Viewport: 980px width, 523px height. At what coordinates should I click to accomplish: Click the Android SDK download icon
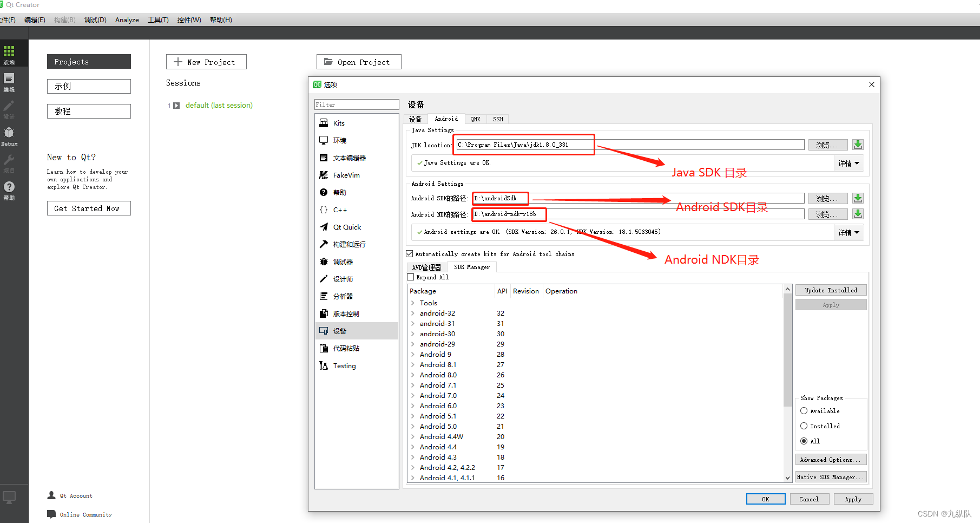[x=858, y=198]
